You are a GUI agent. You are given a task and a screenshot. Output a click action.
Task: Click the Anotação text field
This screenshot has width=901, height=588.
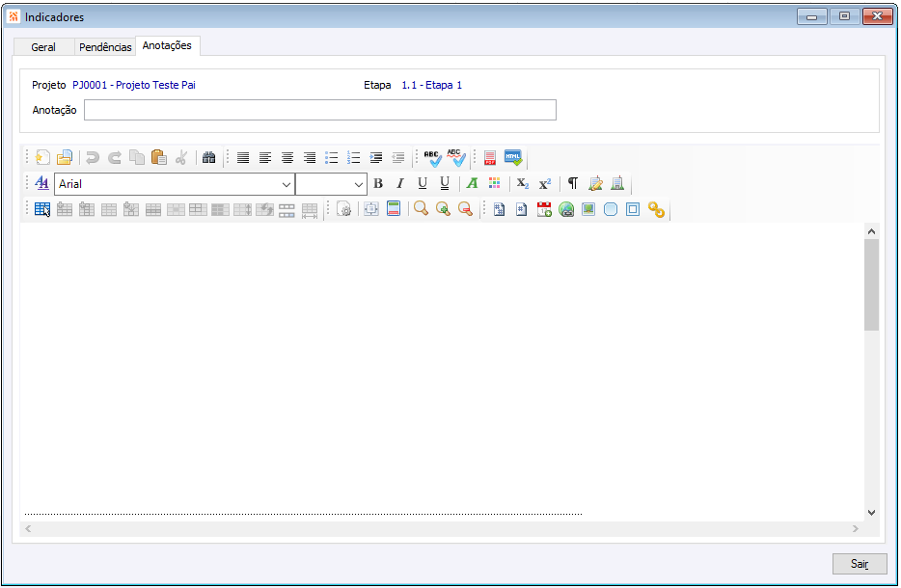(320, 110)
